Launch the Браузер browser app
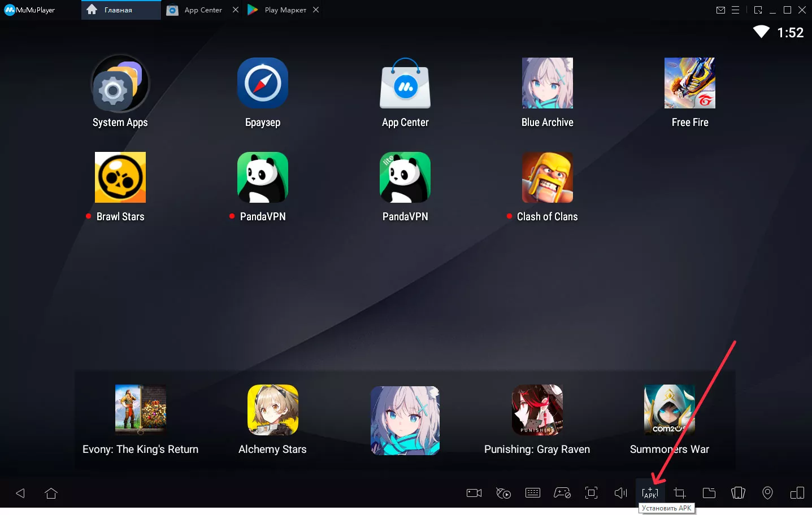 coord(263,83)
